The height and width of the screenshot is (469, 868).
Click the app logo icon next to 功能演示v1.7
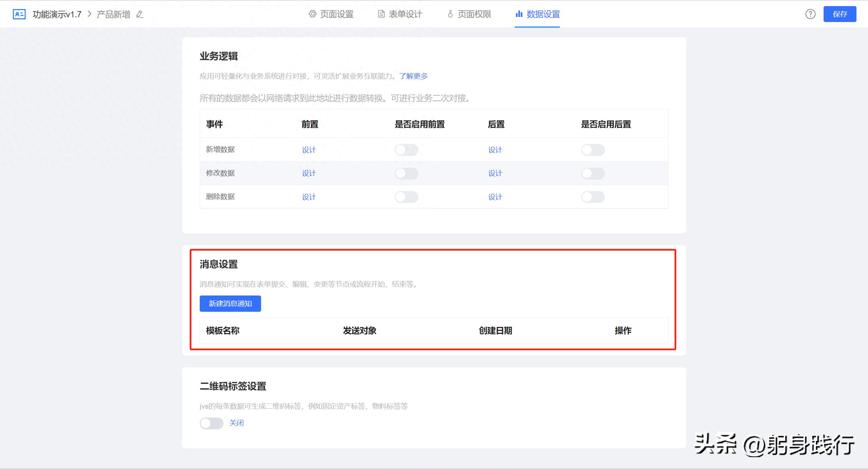click(x=19, y=14)
